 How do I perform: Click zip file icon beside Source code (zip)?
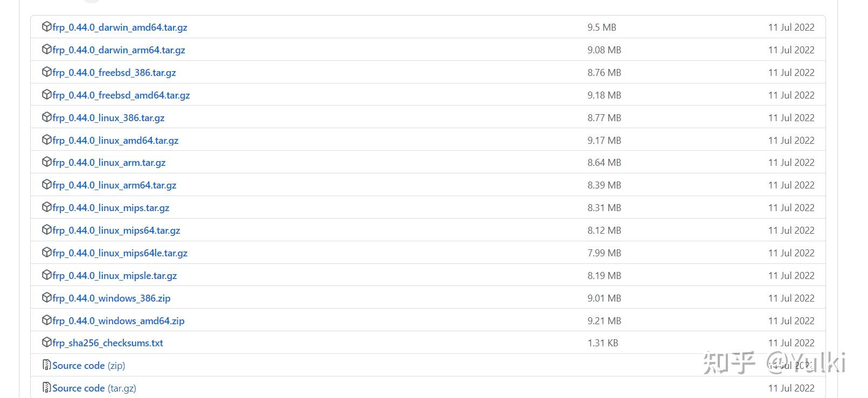pyautogui.click(x=47, y=365)
